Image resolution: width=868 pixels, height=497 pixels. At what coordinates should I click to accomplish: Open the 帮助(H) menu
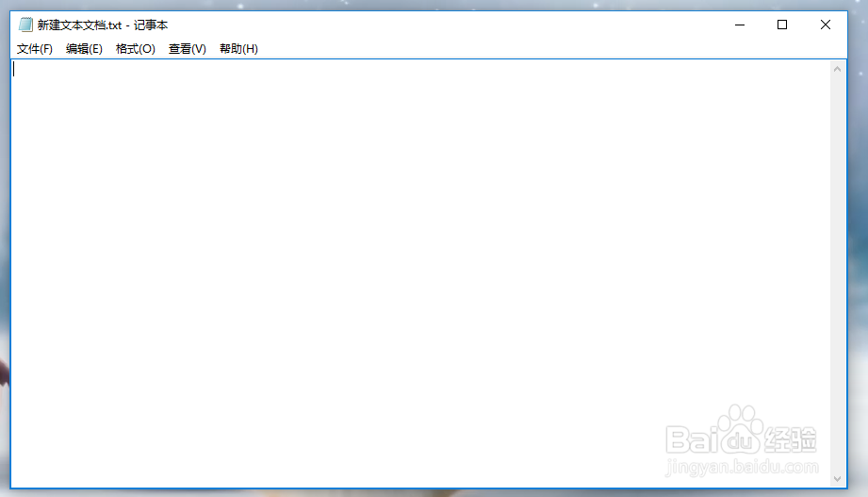pos(238,49)
